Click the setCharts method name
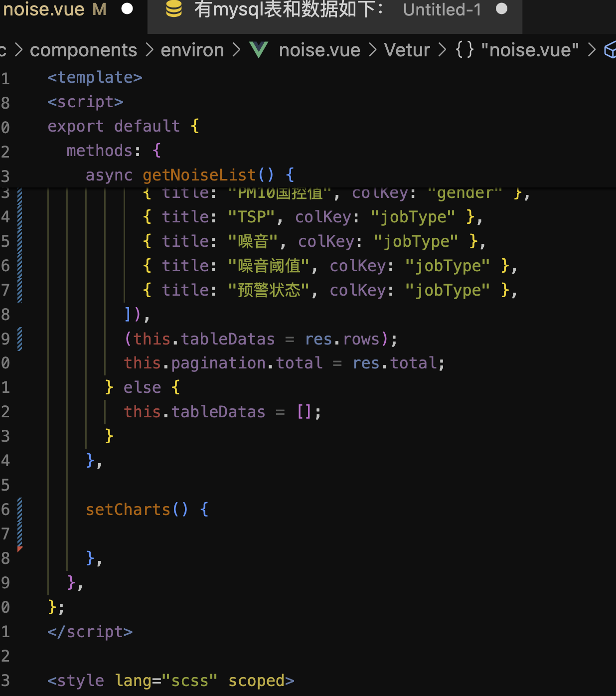The image size is (616, 696). pos(128,510)
